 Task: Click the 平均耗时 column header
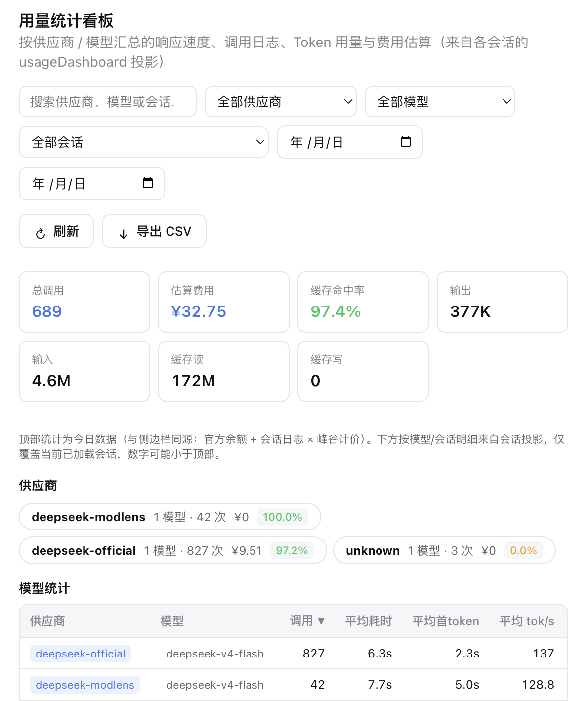[x=369, y=621]
